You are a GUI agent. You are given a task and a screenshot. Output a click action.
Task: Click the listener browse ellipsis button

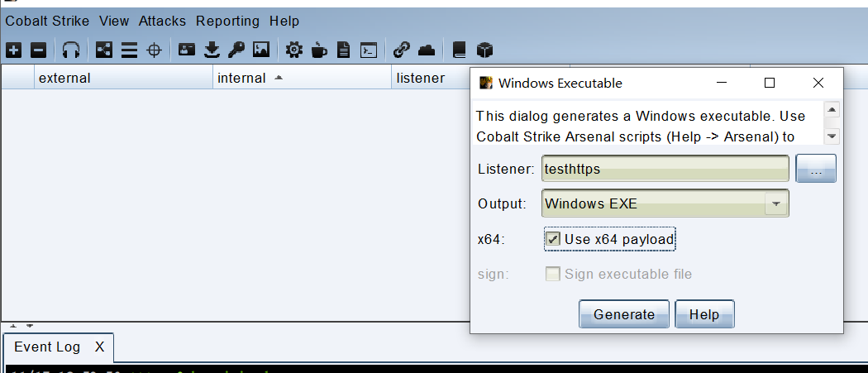click(815, 169)
